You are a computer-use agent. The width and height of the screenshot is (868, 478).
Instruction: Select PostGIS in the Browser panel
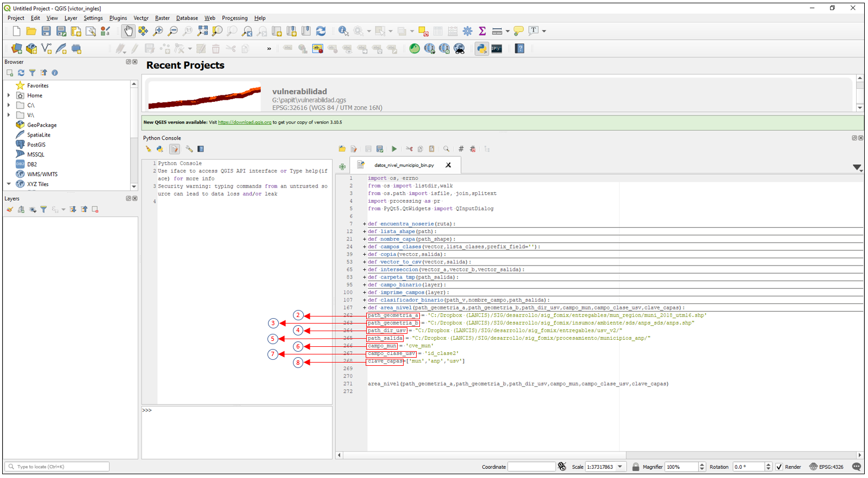point(36,145)
